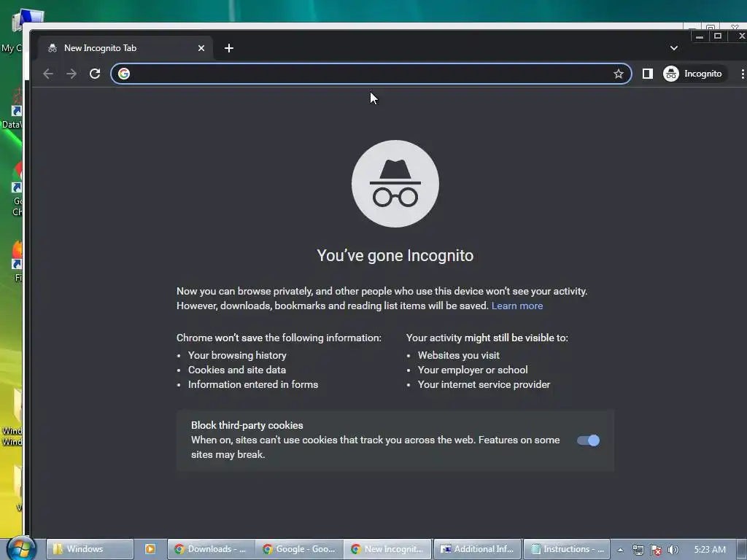
Task: Expand the tab search chevron
Action: point(673,48)
